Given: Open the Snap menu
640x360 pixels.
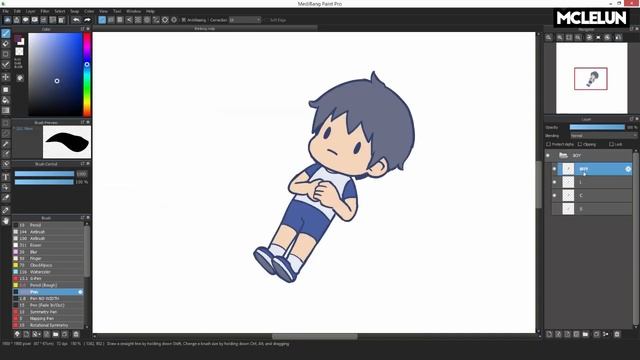Looking at the screenshot, I should [74, 11].
